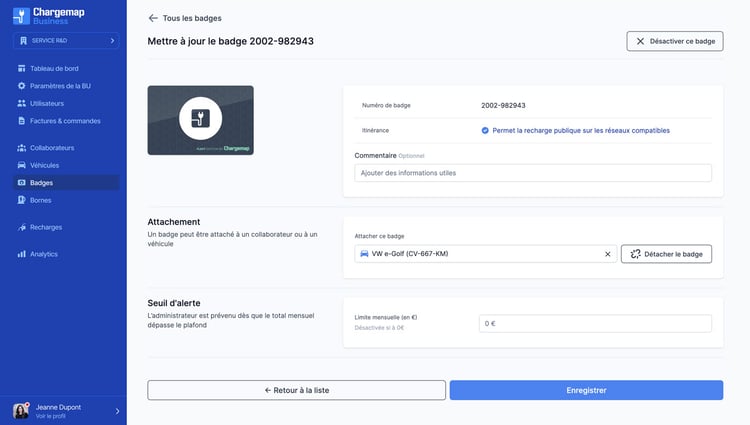The image size is (750, 425).
Task: Expand the SERVICE R&D selector
Action: (65, 41)
